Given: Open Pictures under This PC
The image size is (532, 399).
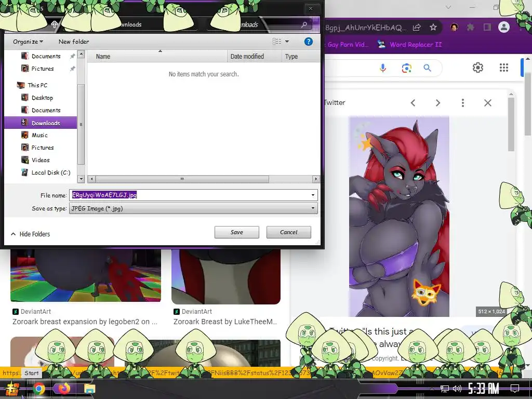Looking at the screenshot, I should pos(43,148).
